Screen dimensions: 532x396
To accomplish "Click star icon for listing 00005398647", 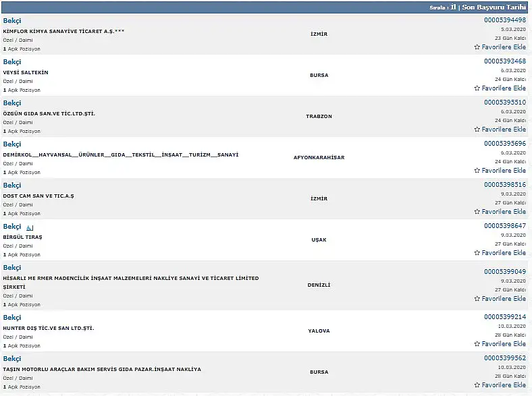I will point(477,252).
